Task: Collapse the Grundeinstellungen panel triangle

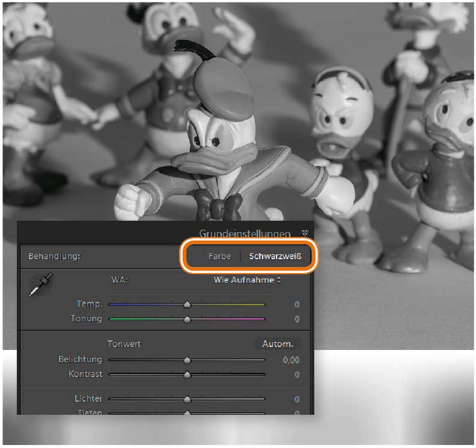Action: (x=305, y=233)
